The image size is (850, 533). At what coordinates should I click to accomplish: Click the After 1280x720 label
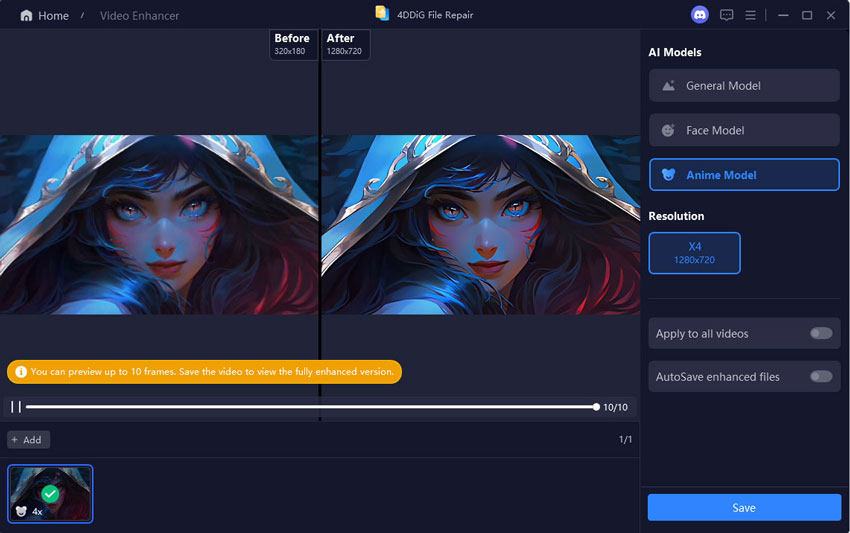tap(346, 44)
